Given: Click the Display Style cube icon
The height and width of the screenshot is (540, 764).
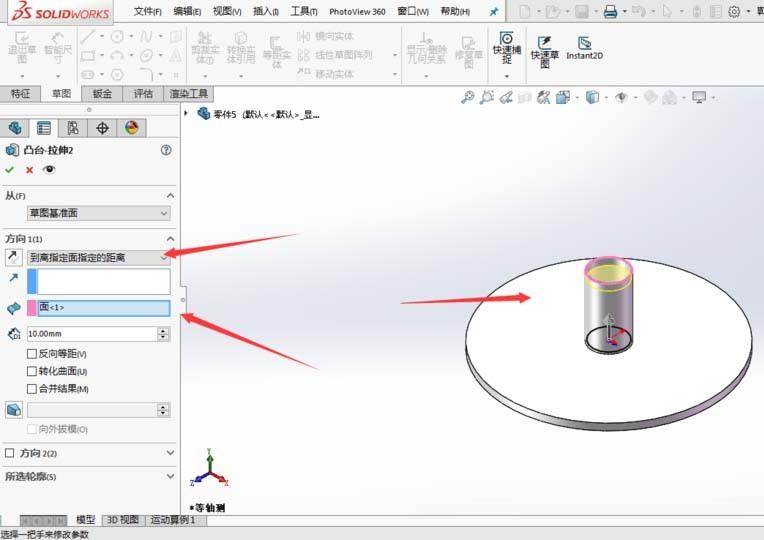Looking at the screenshot, I should pos(592,97).
